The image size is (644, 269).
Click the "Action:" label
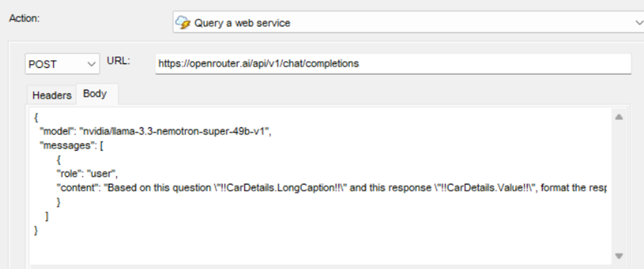[x=24, y=18]
